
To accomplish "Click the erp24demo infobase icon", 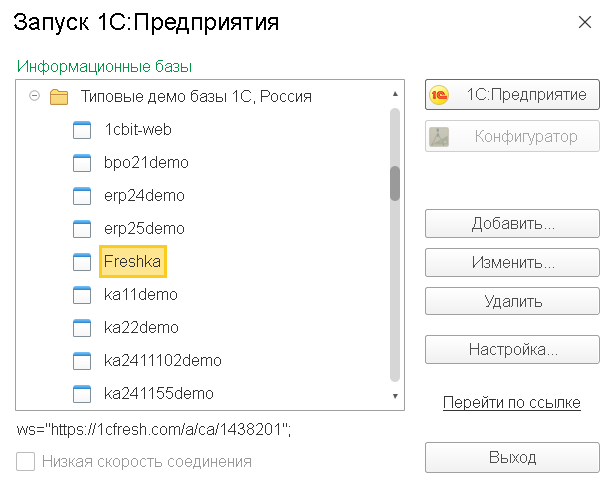I will 82,196.
